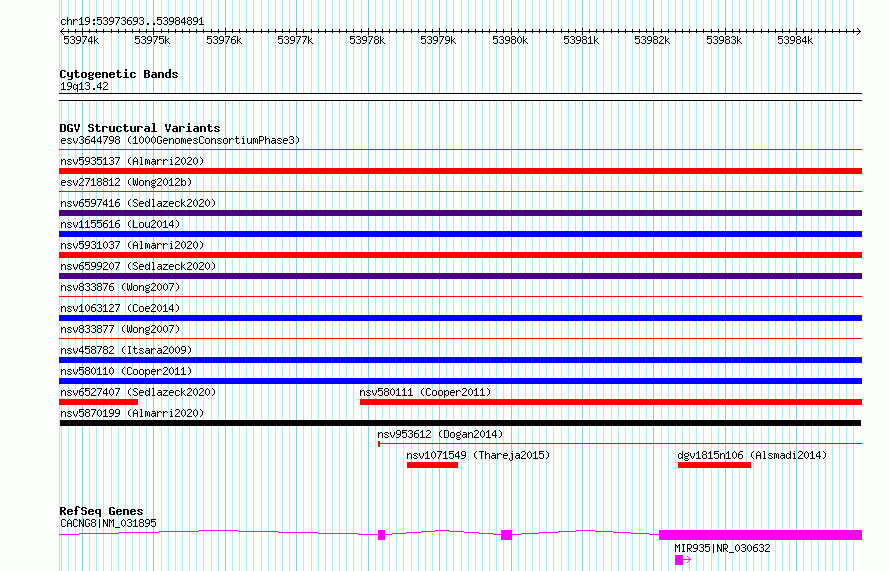The image size is (890, 571).
Task: Click the thin red nsv953612 line
Action: click(x=620, y=444)
